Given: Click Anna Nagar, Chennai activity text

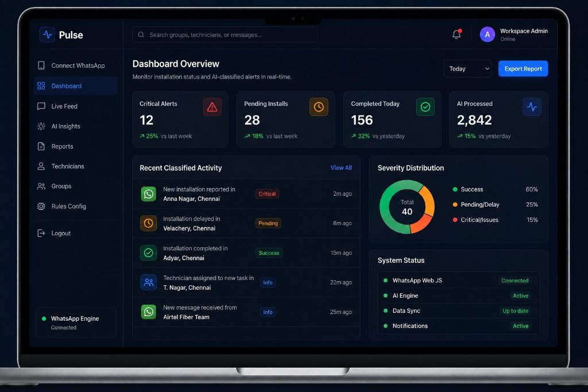Looking at the screenshot, I should 191,199.
